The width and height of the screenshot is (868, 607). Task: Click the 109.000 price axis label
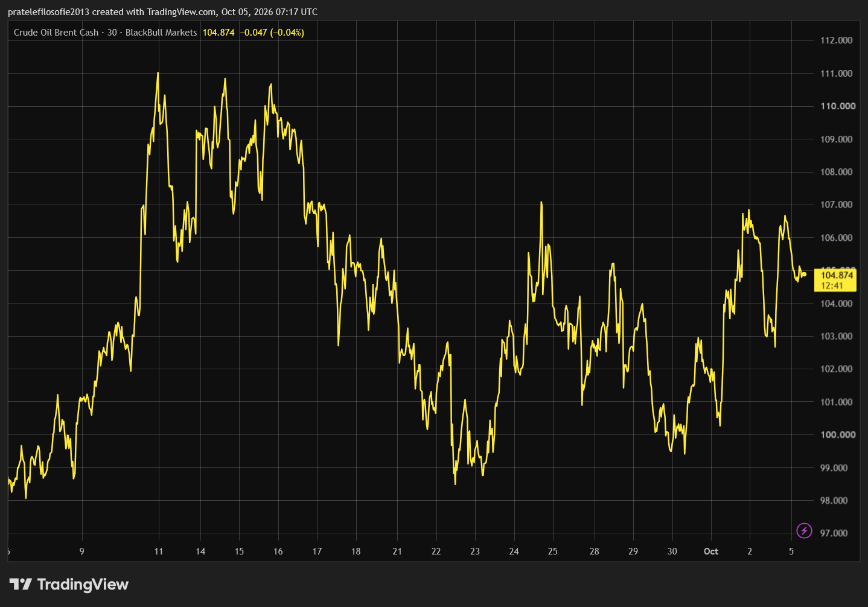click(x=836, y=139)
